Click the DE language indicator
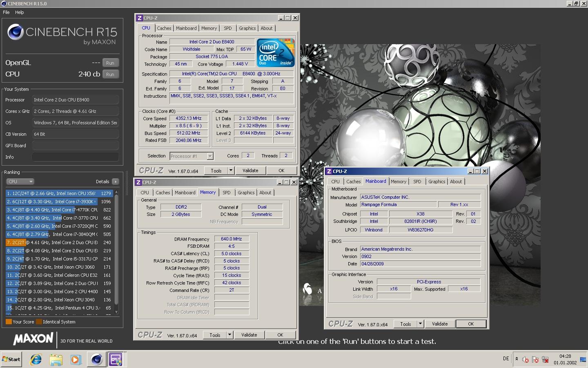The image size is (588, 368). [506, 359]
